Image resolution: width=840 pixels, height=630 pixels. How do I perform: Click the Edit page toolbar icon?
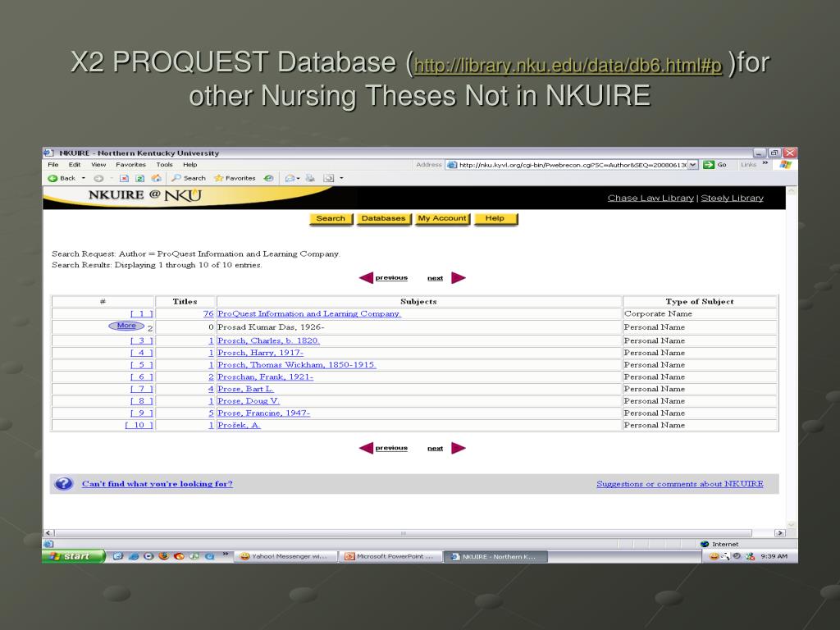tap(329, 178)
